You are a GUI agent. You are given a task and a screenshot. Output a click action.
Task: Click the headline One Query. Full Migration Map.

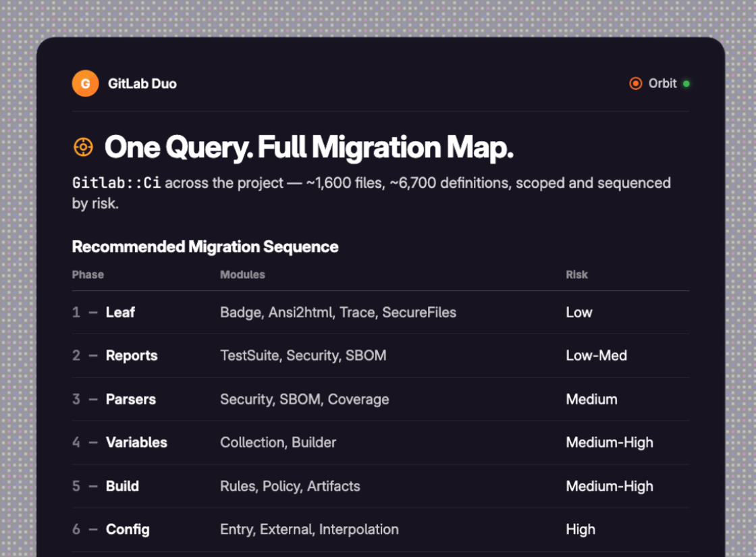click(x=308, y=147)
